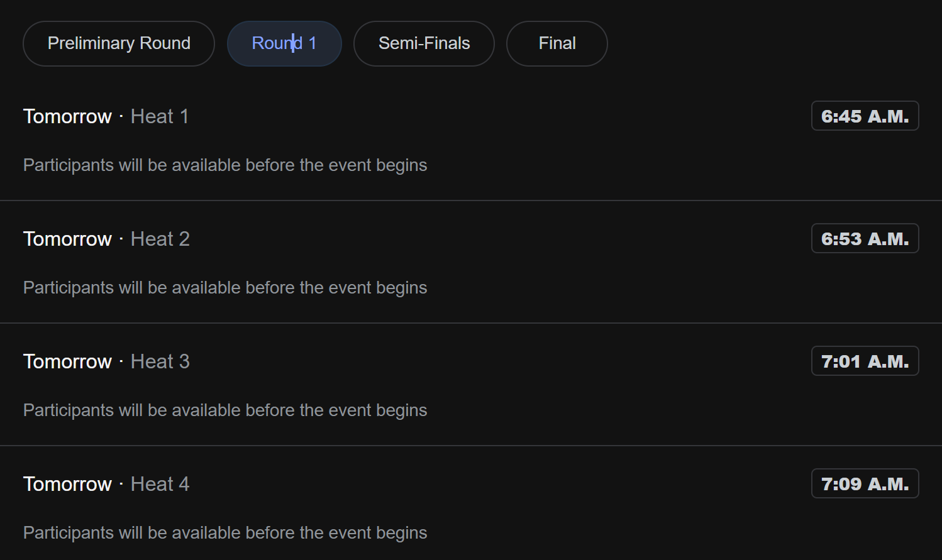Click Heat 2 participants availability text

coord(225,288)
